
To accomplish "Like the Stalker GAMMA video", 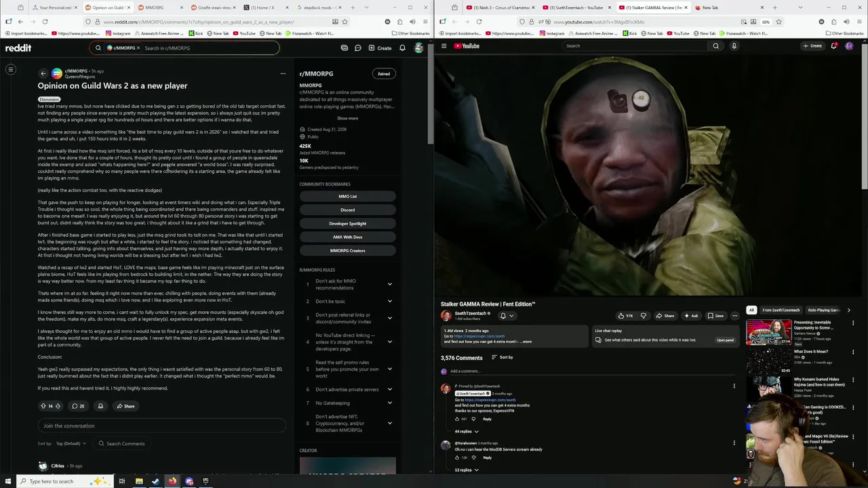I will point(625,316).
